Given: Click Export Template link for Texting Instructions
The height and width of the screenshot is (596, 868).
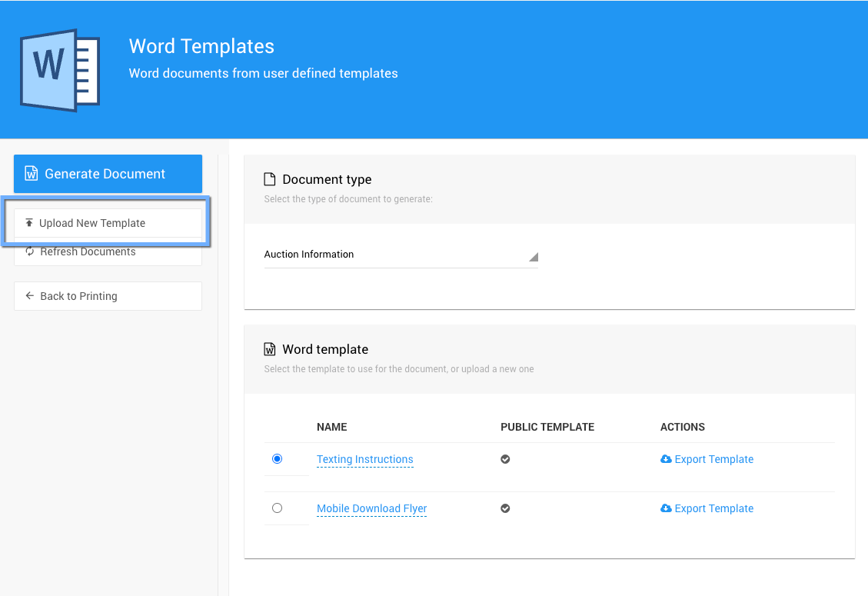Looking at the screenshot, I should 713,459.
